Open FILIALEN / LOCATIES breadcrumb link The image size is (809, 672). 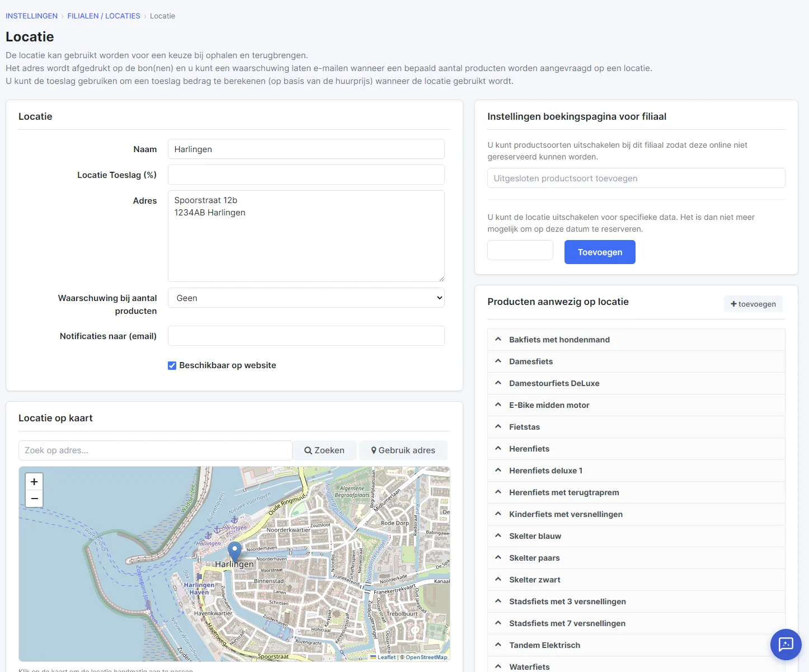pos(104,16)
